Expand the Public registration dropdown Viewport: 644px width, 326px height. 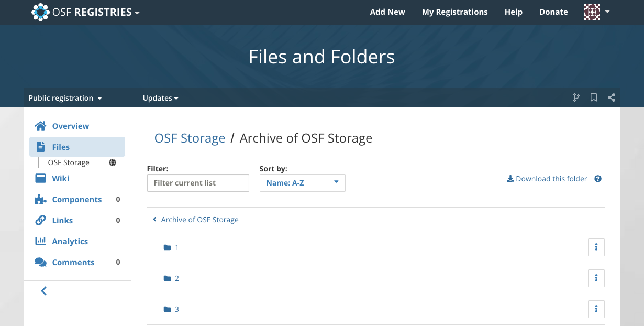(x=65, y=98)
